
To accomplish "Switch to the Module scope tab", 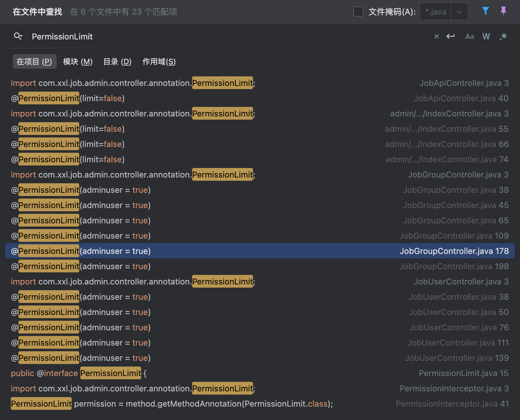I will coord(78,62).
